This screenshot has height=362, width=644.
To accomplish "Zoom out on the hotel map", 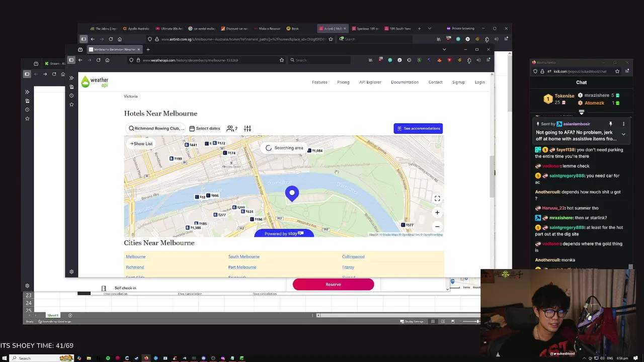I will [437, 226].
